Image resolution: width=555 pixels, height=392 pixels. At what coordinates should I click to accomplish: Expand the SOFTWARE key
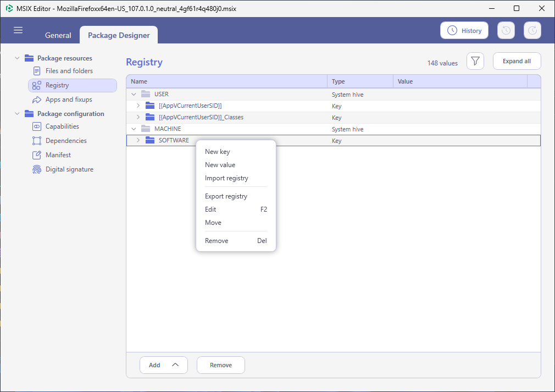[138, 140]
